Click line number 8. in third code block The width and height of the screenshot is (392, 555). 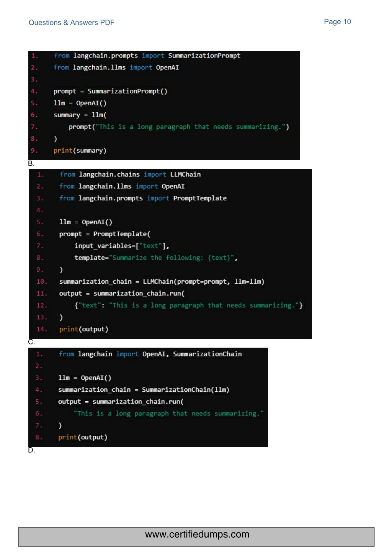39,437
